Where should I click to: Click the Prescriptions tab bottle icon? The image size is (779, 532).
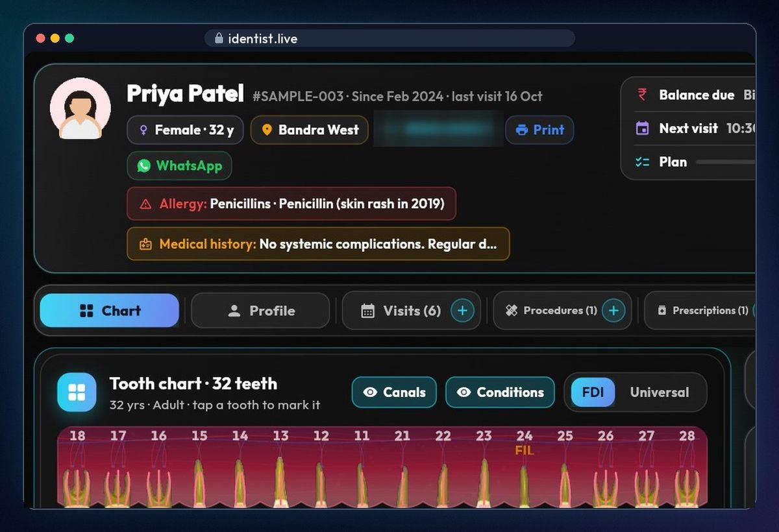662,311
